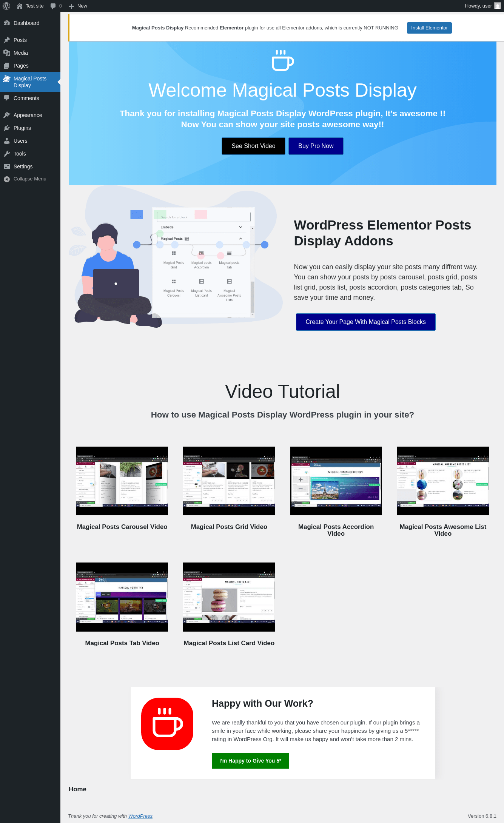This screenshot has width=504, height=823.
Task: Click the Media icon in sidebar
Action: coord(7,53)
